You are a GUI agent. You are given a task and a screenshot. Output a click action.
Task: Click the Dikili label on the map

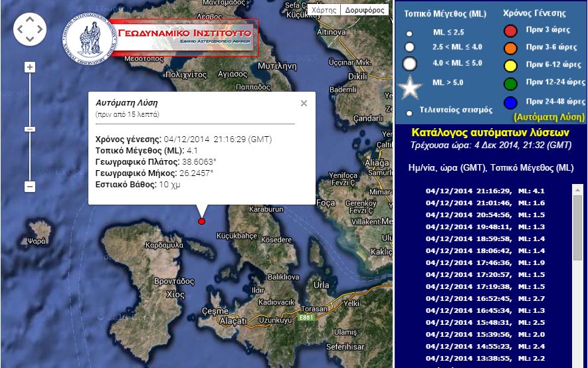click(357, 76)
